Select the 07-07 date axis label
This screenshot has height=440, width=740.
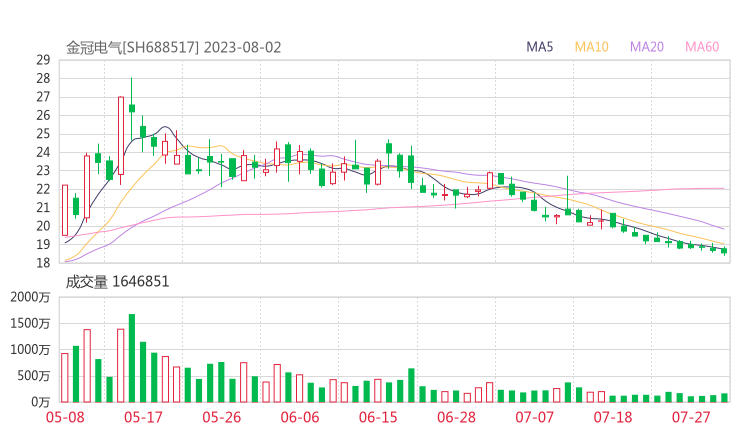click(x=534, y=417)
